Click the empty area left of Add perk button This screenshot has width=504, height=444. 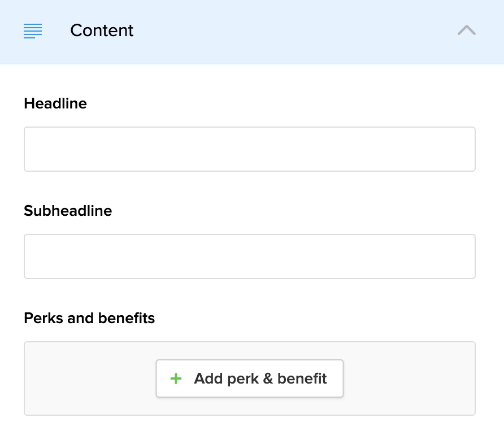point(90,378)
